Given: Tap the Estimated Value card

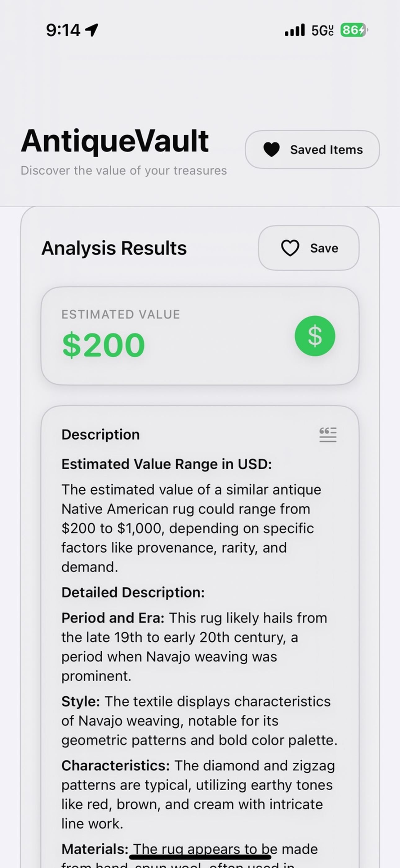Looking at the screenshot, I should coord(200,337).
